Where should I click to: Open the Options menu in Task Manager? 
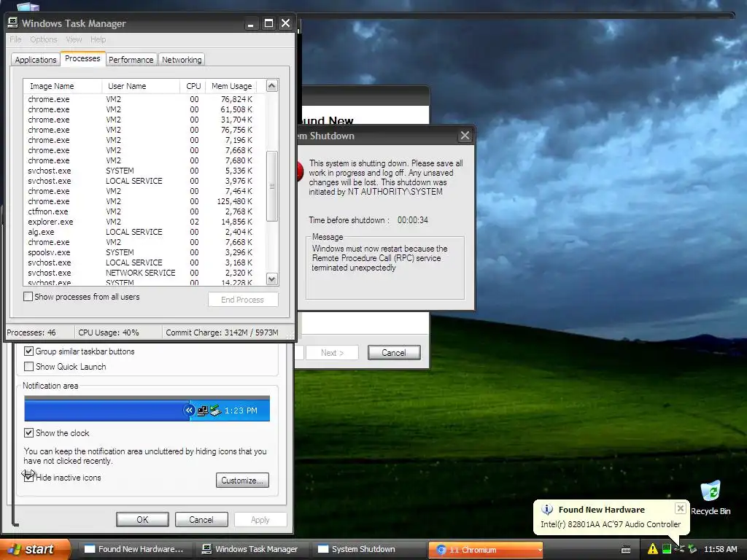43,39
